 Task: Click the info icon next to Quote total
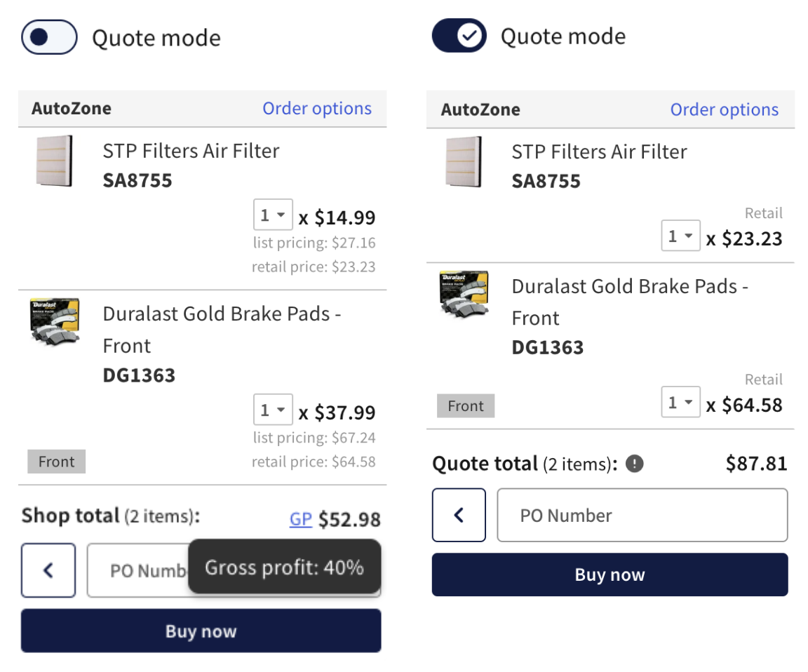(x=634, y=464)
